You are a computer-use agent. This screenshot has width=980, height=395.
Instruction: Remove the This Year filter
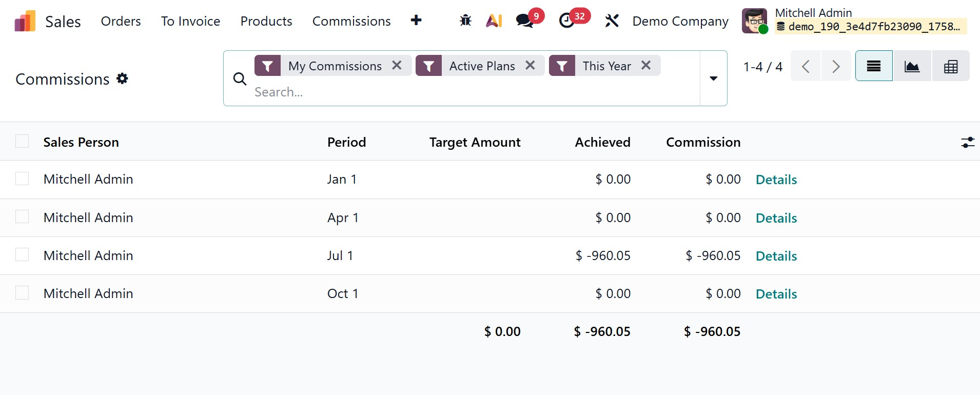(646, 65)
